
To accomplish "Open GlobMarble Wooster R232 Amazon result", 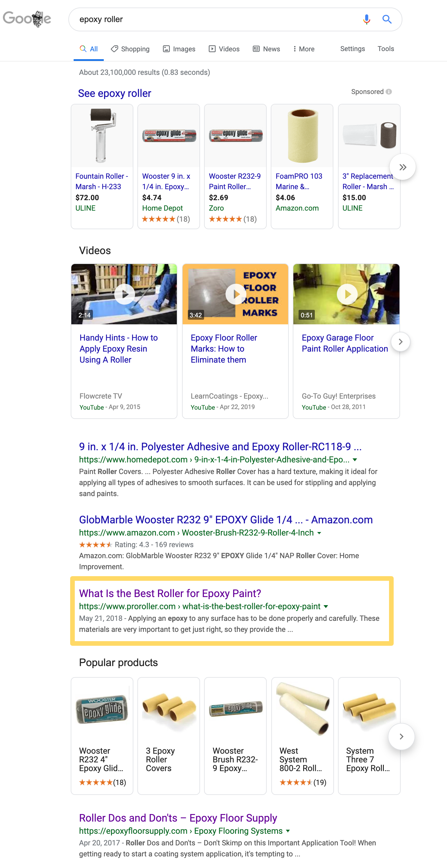I will pos(226,520).
